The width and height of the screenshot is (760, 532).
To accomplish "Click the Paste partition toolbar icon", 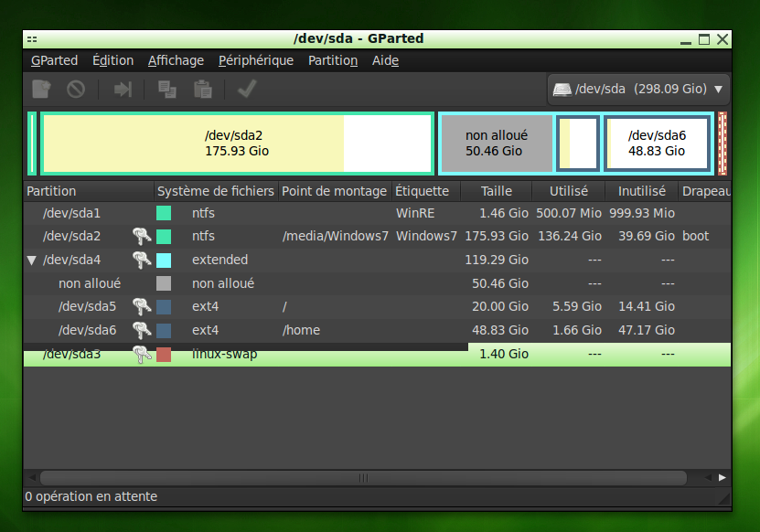I will pos(202,89).
